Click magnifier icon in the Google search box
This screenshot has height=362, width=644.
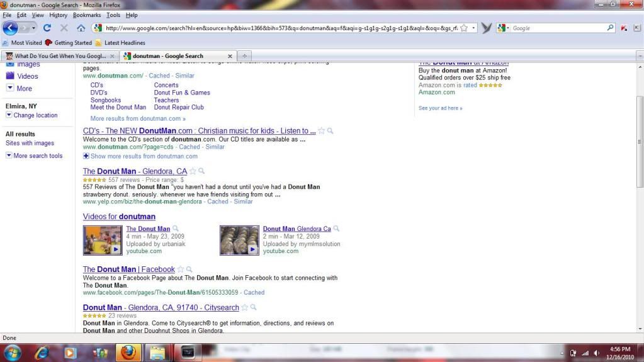610,28
